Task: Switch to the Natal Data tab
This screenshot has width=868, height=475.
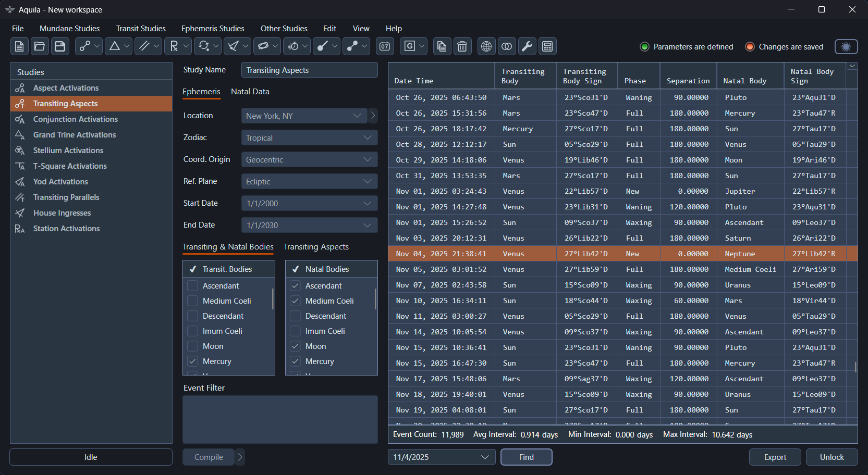Action: click(x=250, y=92)
